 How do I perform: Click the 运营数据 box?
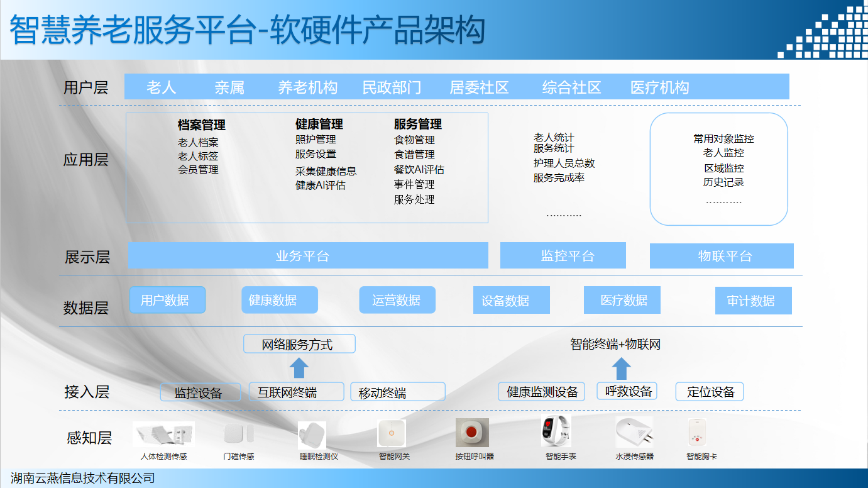[x=397, y=300]
